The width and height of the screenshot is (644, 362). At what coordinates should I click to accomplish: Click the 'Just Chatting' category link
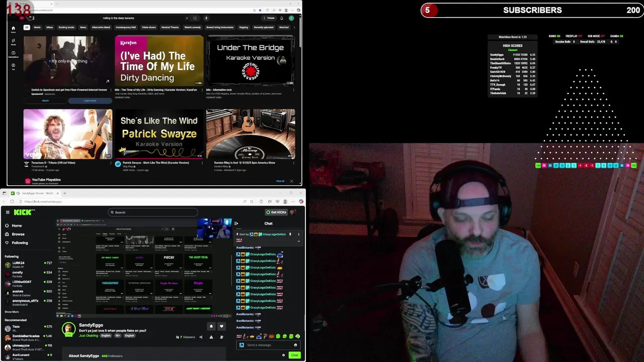click(89, 335)
